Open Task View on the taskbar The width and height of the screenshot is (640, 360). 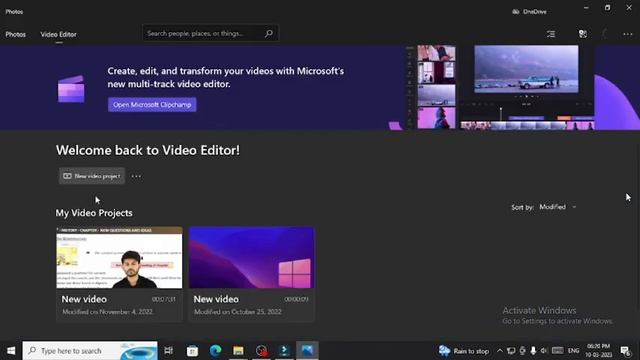click(x=169, y=351)
